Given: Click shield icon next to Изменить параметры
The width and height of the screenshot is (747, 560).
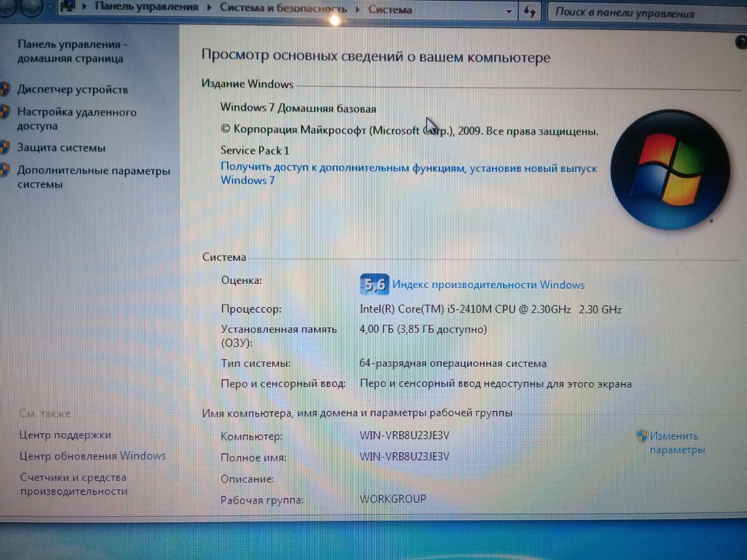Looking at the screenshot, I should [642, 436].
